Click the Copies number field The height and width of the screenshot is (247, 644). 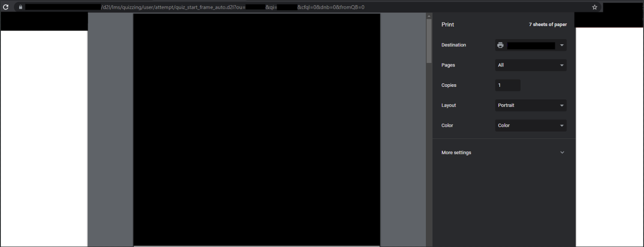click(x=508, y=85)
